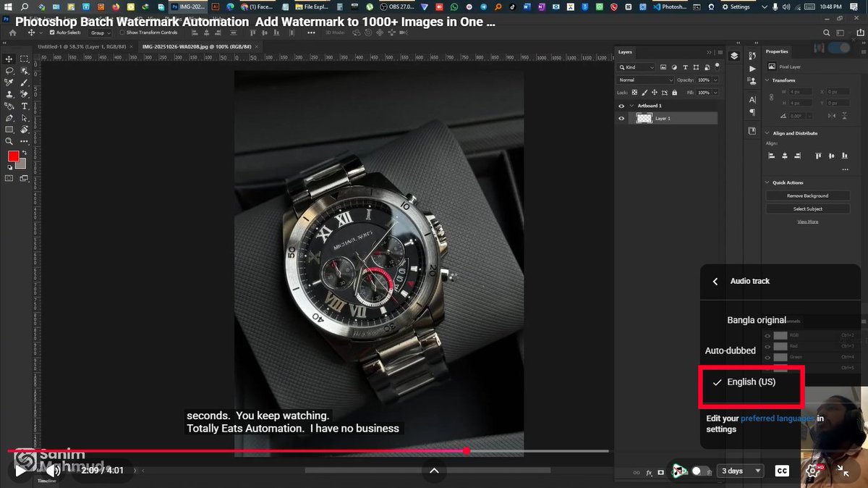Hide the Artboard 1 visibility eye

click(x=621, y=106)
